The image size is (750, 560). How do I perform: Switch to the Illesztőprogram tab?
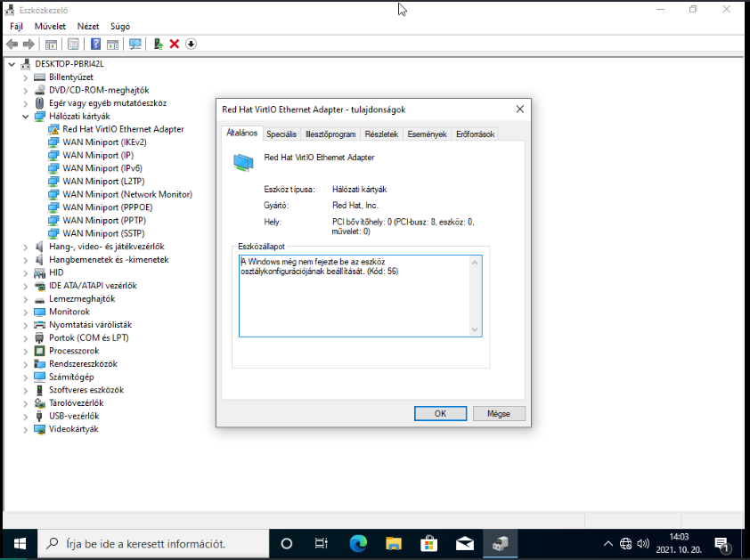pos(330,134)
